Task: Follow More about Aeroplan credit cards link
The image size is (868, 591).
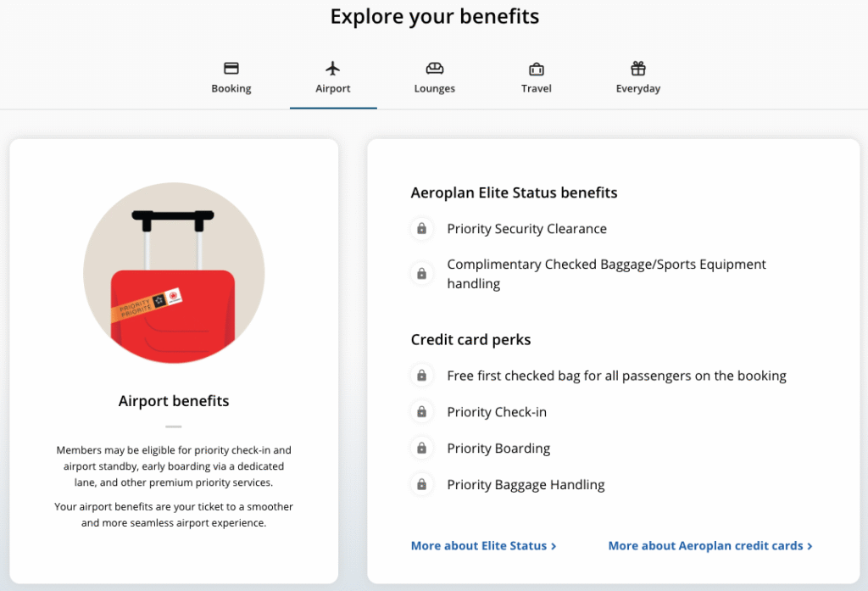Action: (705, 546)
